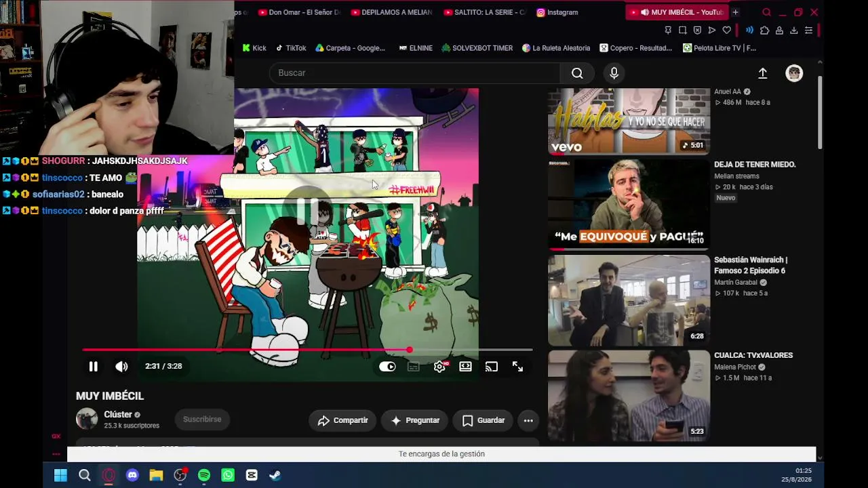Switch to the 'Don Omar - El Señor' tab
Image resolution: width=868 pixels, height=488 pixels.
[x=299, y=12]
